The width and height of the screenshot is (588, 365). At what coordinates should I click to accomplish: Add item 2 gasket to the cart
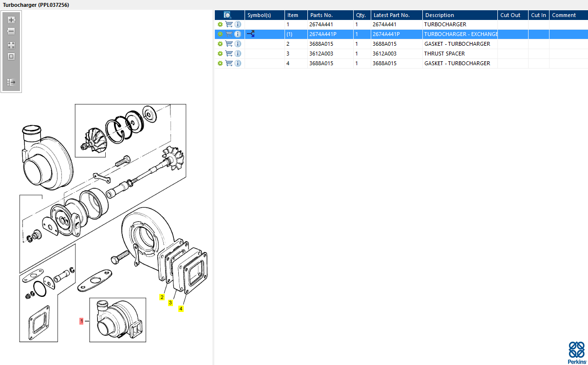click(x=229, y=44)
